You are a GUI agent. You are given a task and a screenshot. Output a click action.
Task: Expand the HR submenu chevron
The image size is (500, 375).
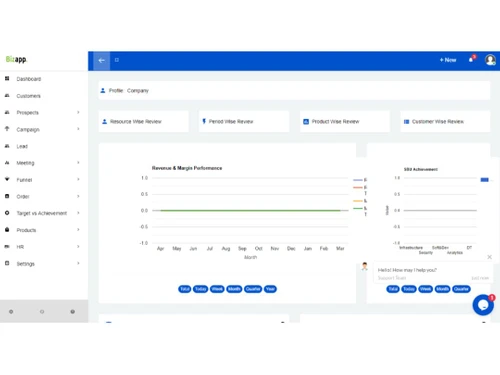coord(78,247)
